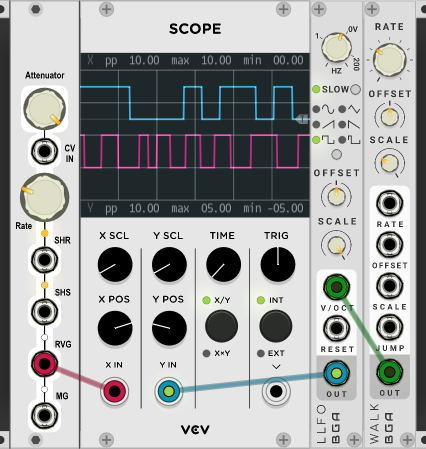Click the bottom-right screw of Scope
426x449 pixels.
[283, 440]
